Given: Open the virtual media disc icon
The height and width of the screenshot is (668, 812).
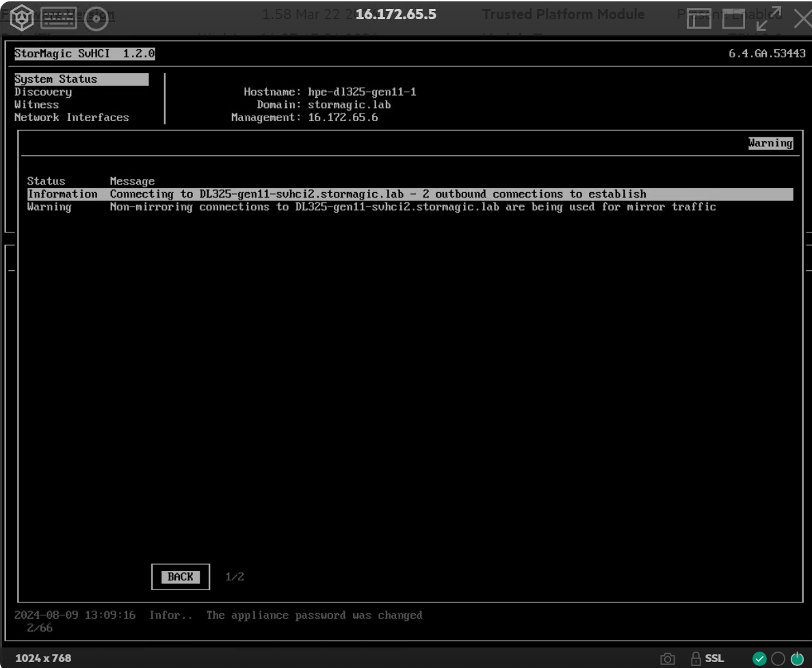Looking at the screenshot, I should [x=96, y=18].
